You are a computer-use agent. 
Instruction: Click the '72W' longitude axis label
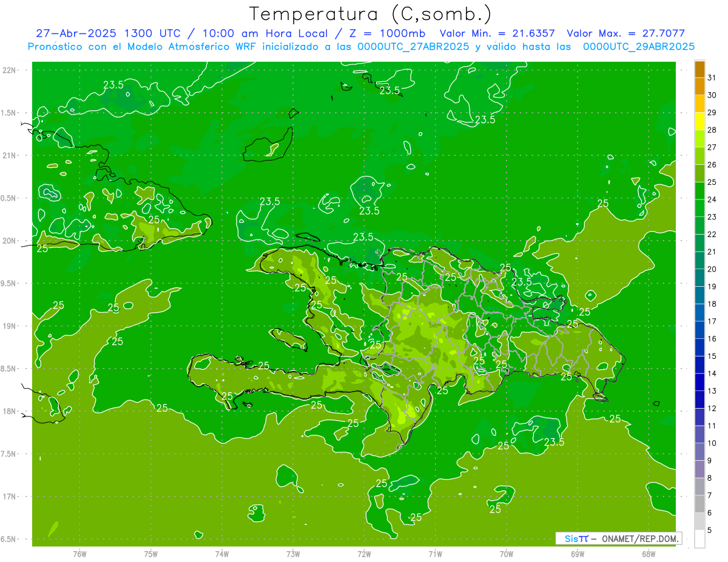click(x=364, y=554)
